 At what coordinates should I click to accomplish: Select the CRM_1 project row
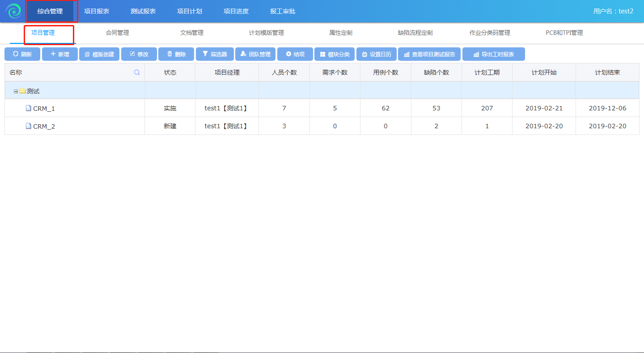click(44, 109)
